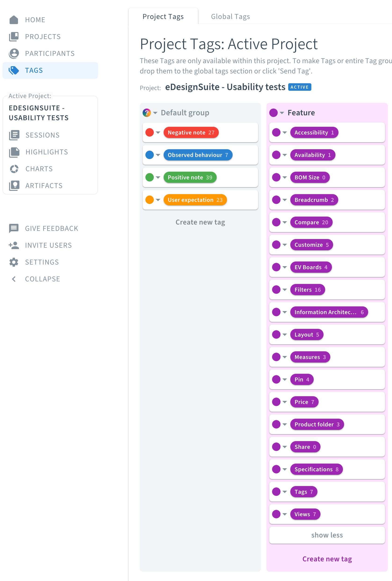
Task: Click the Invite Users icon
Action: (14, 245)
